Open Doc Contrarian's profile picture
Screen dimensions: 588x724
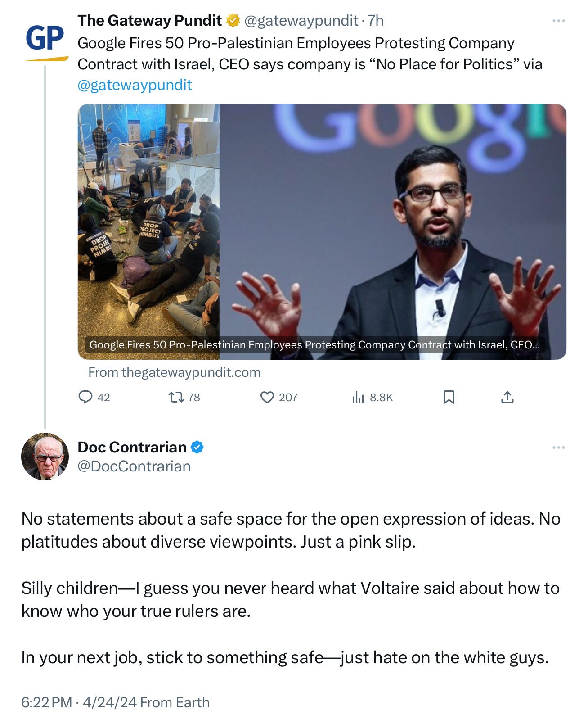click(45, 457)
